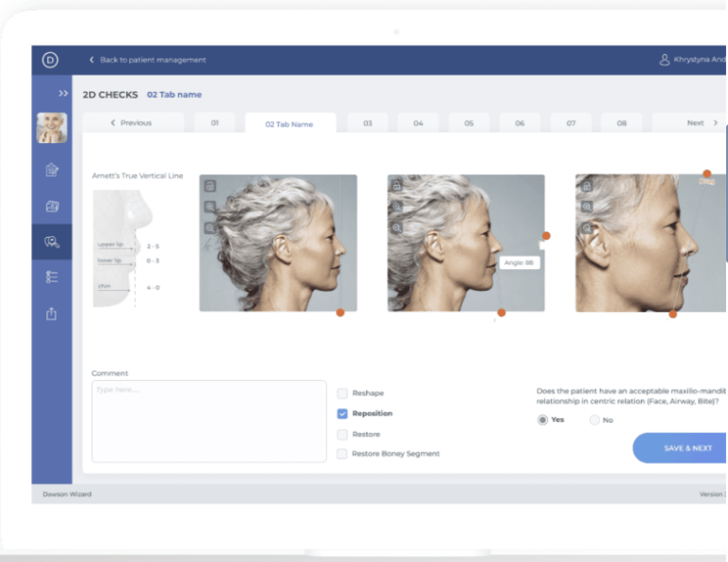Select the 2D checks magnifier sidebar icon
This screenshot has height=562, width=728.
tap(51, 242)
